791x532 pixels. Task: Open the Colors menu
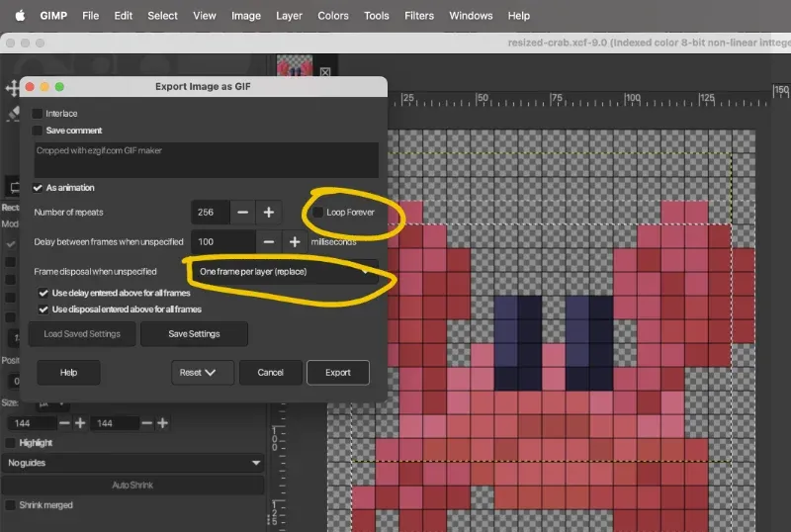point(333,16)
